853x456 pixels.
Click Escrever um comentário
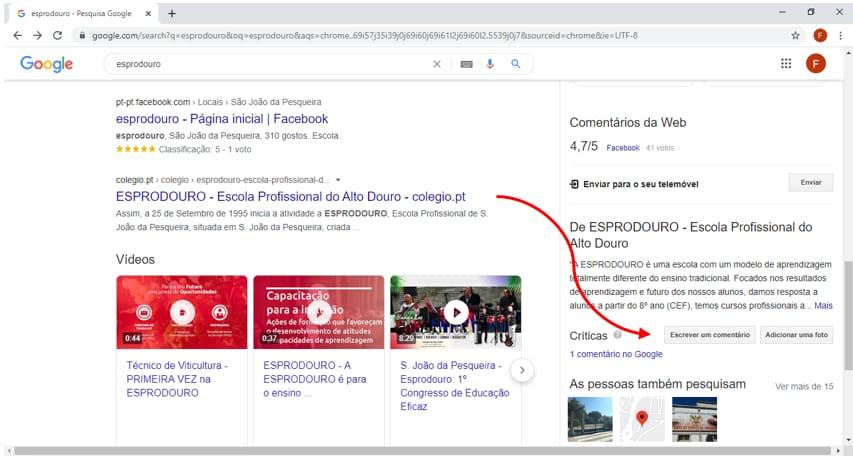(710, 335)
